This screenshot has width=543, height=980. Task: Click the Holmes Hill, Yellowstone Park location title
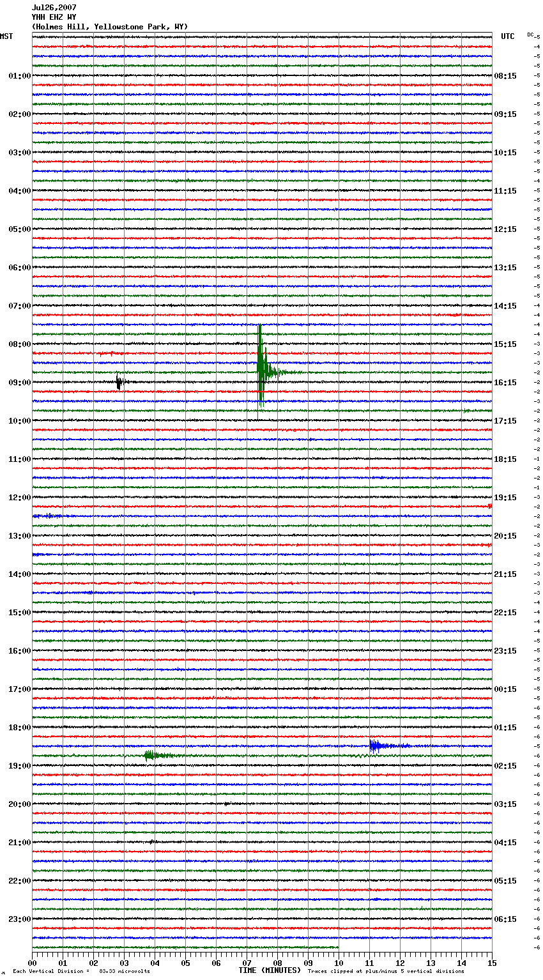point(110,27)
